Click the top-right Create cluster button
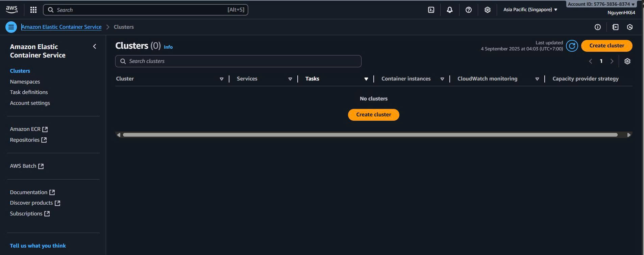This screenshot has height=255, width=644. tap(607, 46)
